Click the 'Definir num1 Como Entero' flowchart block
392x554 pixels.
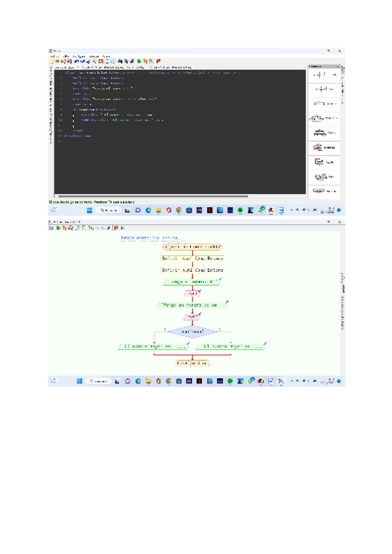192,258
